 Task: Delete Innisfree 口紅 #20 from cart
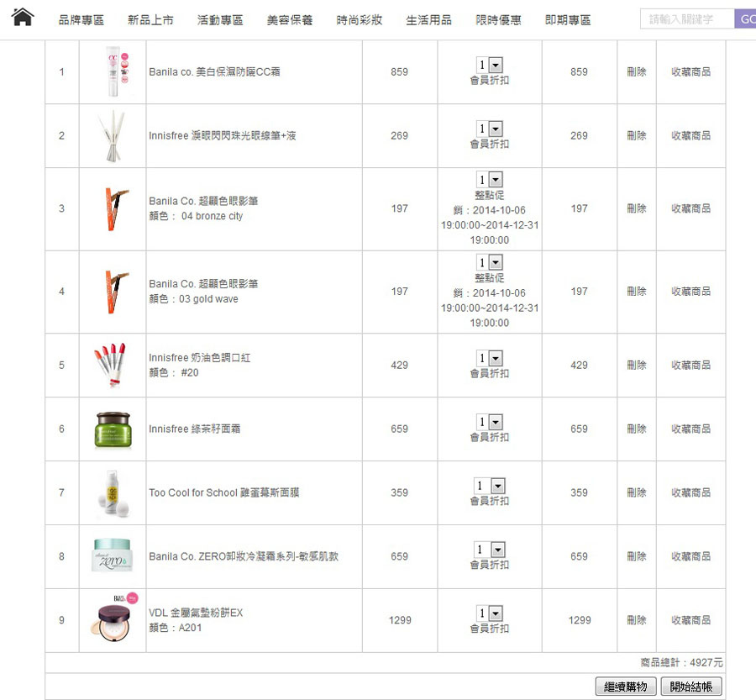[x=637, y=366]
